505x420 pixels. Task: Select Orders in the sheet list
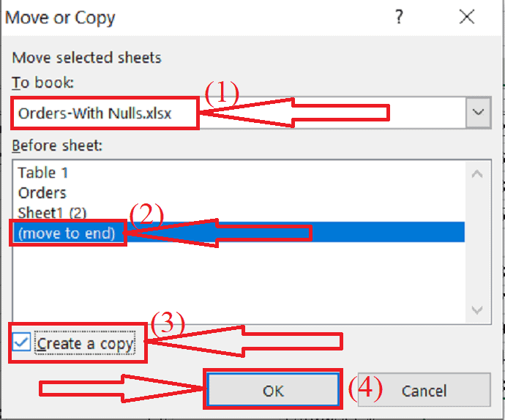tap(42, 193)
